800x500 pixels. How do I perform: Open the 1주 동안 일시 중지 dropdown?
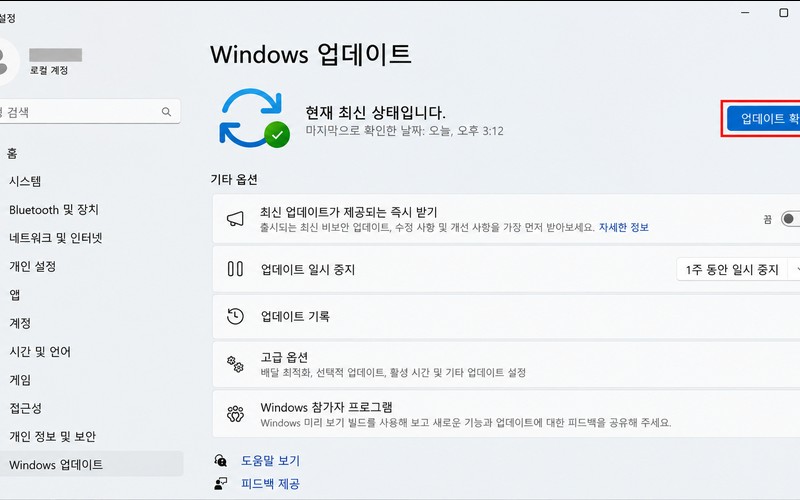795,269
